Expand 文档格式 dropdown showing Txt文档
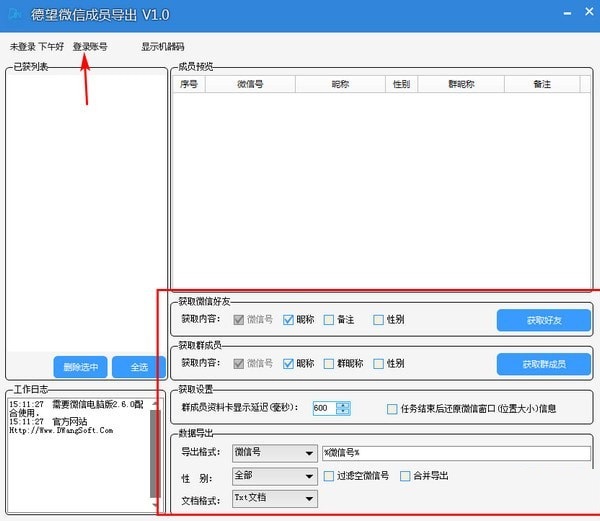This screenshot has width=600, height=521. point(309,498)
